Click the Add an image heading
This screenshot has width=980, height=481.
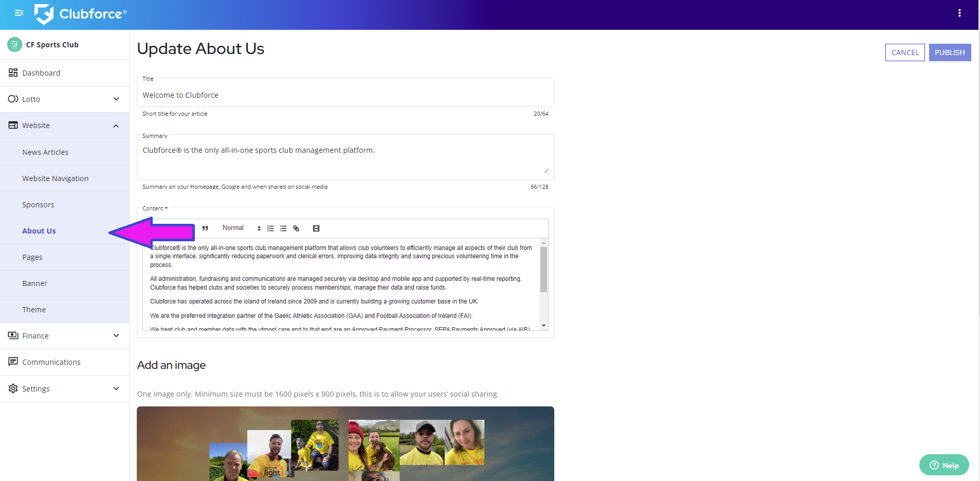(x=171, y=365)
